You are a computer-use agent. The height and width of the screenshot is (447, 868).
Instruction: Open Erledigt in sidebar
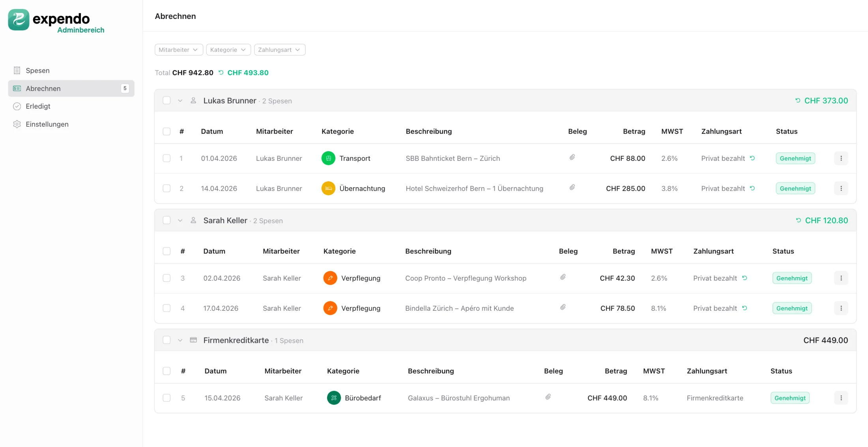(x=71, y=106)
